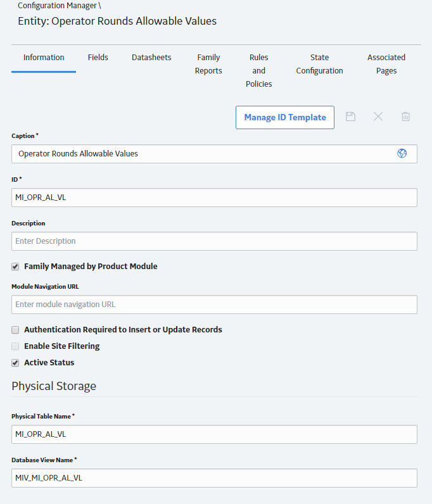Switch to the Fields tab
The image size is (432, 504).
coord(98,58)
